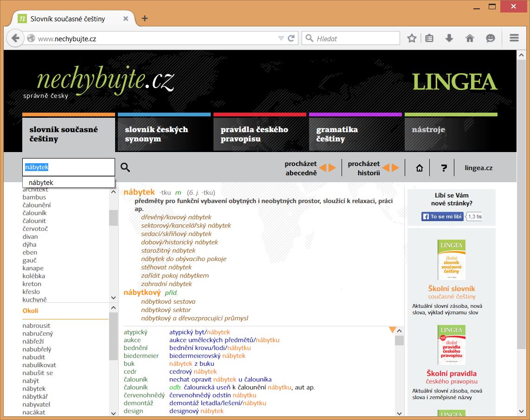Image resolution: width=530 pixels, height=420 pixels.
Task: Click the browser home toolbar icon
Action: coord(470,38)
